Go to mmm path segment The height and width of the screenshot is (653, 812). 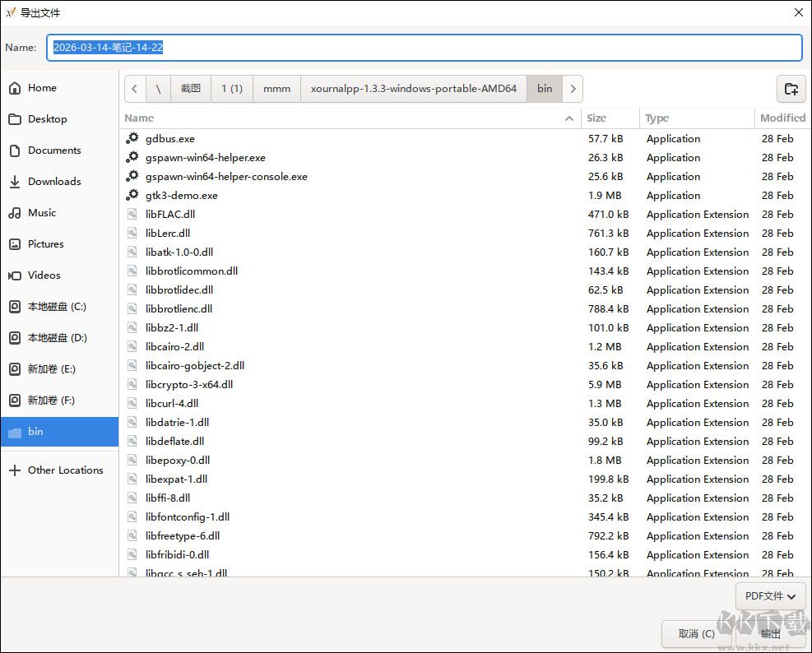pyautogui.click(x=276, y=89)
